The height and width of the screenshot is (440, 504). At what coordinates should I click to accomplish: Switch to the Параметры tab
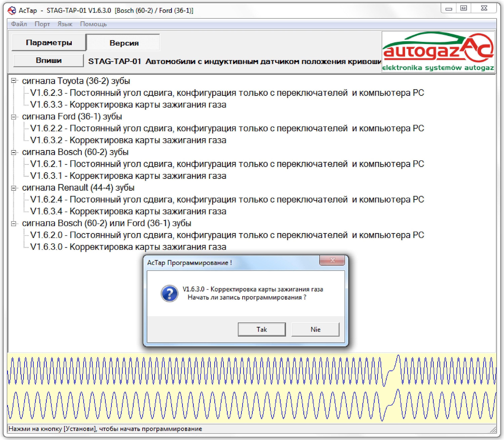[x=49, y=43]
